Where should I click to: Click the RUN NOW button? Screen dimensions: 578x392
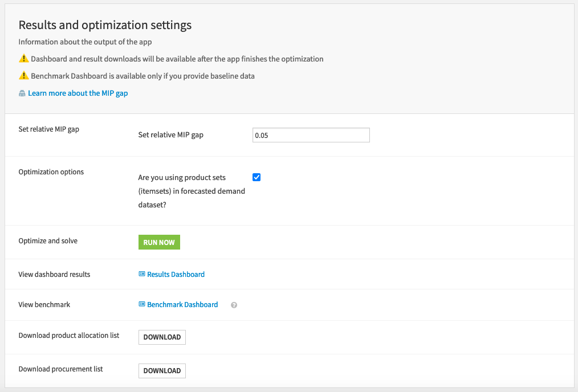(159, 242)
